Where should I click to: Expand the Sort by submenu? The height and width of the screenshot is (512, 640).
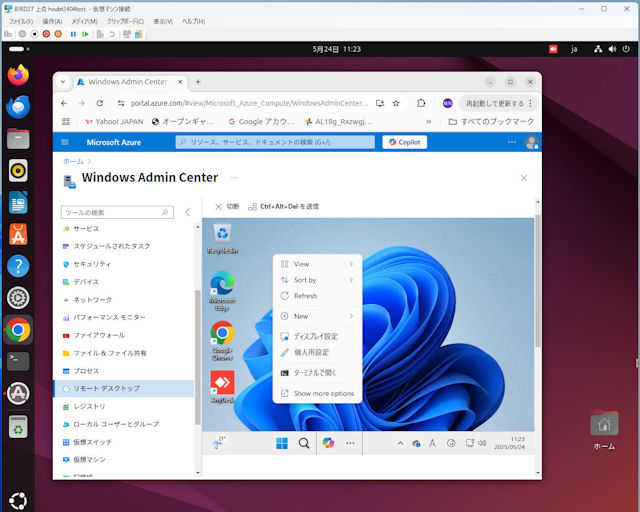tap(317, 280)
